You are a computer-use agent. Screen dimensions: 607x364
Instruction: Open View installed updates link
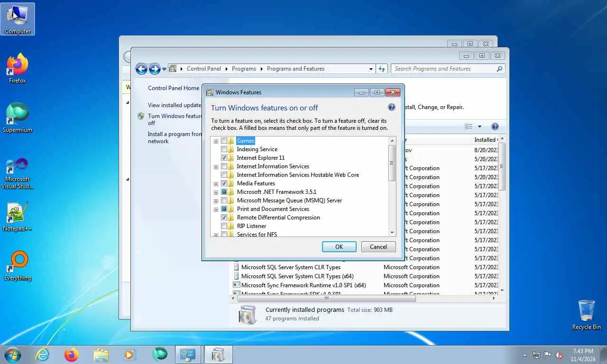tap(175, 105)
